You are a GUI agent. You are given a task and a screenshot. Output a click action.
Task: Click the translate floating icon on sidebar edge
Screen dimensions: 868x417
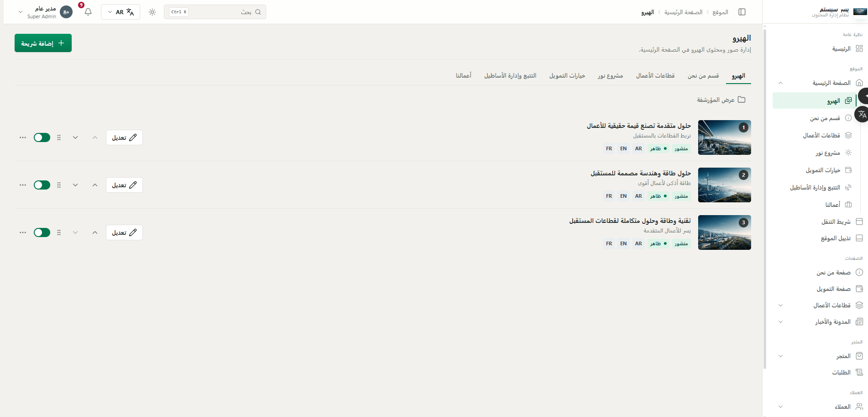pos(862,114)
